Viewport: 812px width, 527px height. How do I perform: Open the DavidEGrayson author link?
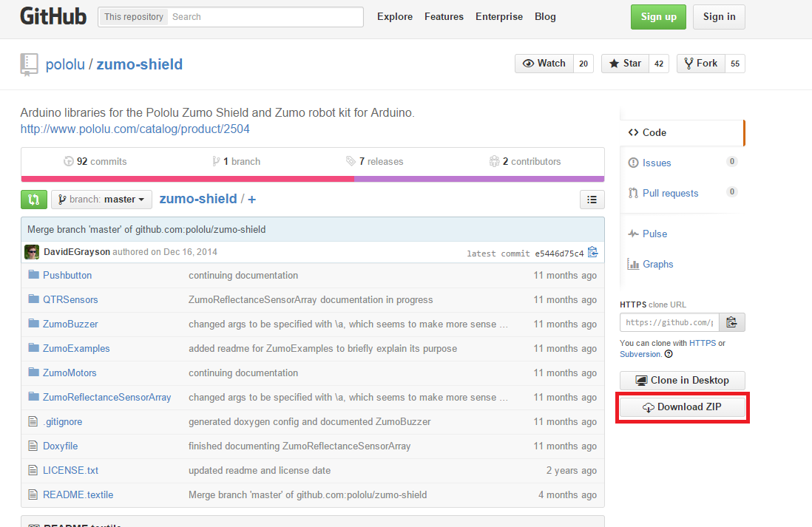77,252
